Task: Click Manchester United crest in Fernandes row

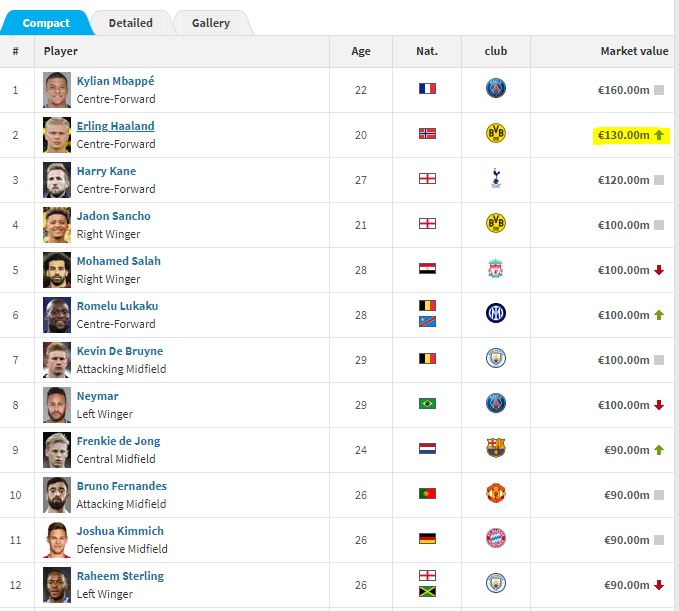Action: (x=496, y=493)
